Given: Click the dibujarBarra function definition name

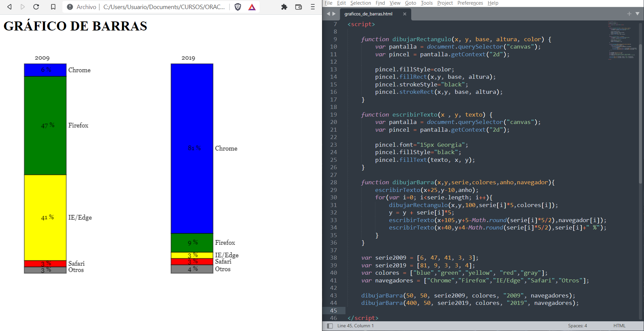Looking at the screenshot, I should click(413, 182).
